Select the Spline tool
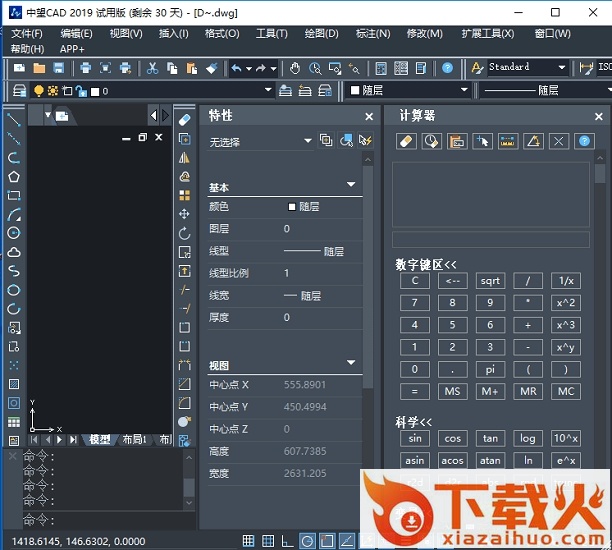Image resolution: width=612 pixels, height=550 pixels. click(x=14, y=271)
